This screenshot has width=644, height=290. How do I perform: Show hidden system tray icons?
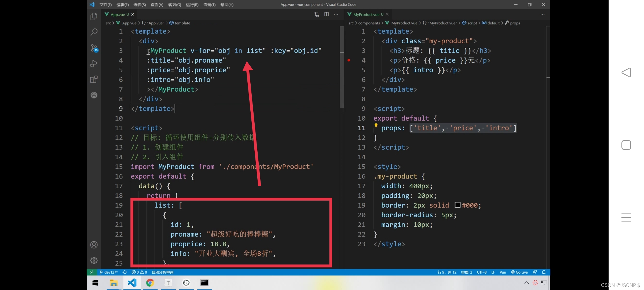pos(526,283)
